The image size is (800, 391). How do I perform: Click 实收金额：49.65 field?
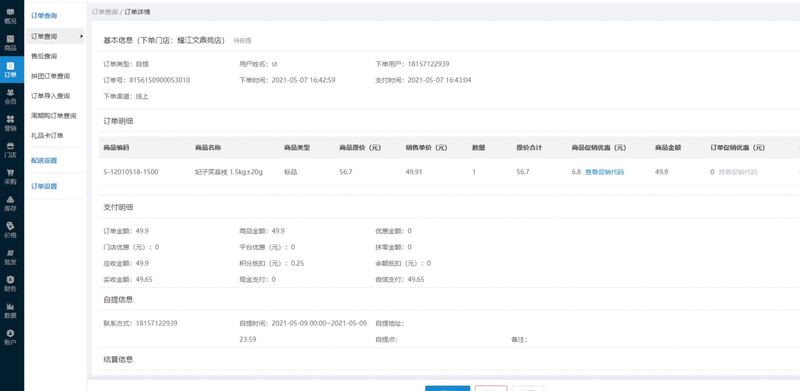tap(128, 279)
